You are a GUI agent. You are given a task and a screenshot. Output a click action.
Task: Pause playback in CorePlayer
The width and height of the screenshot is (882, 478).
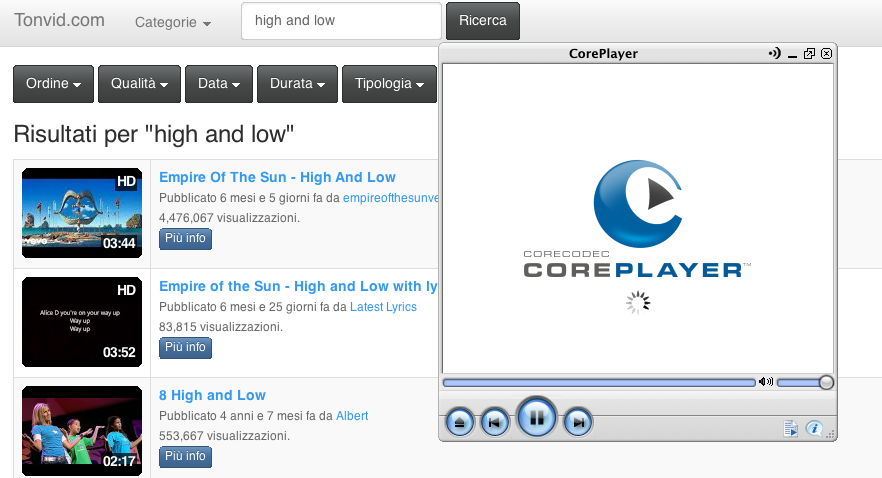[x=537, y=417]
